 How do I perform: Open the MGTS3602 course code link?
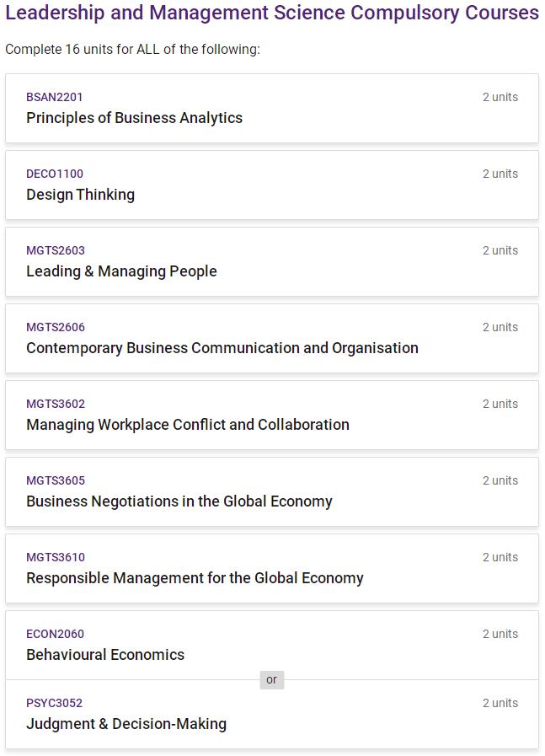(x=56, y=404)
